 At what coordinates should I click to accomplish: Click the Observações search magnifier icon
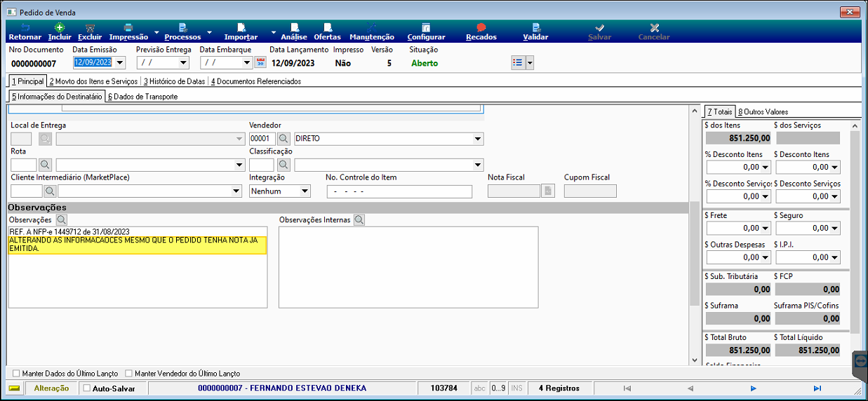pyautogui.click(x=61, y=220)
